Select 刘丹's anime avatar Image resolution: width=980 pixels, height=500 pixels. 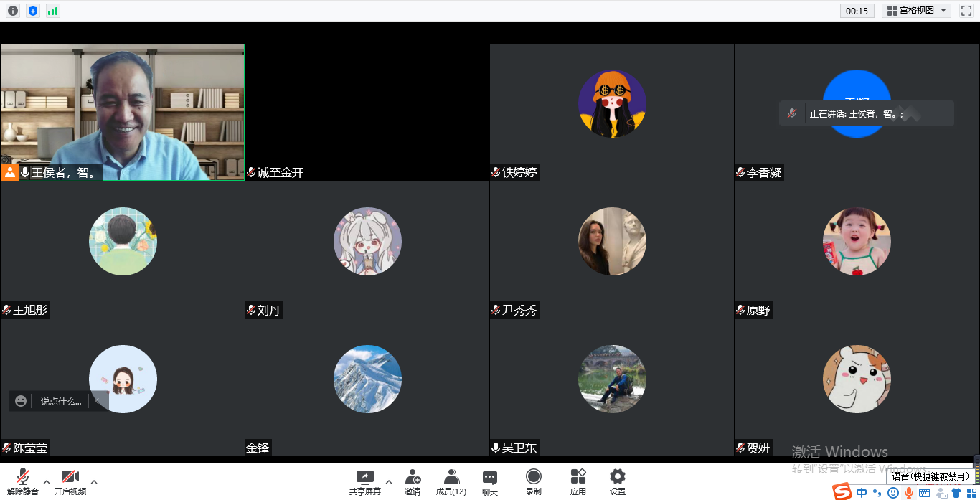[367, 242]
